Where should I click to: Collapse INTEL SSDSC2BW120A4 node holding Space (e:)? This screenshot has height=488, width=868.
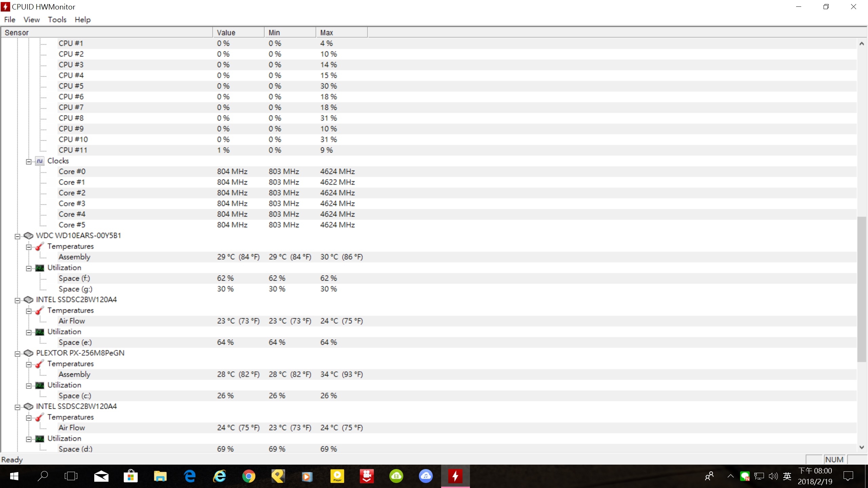pyautogui.click(x=18, y=300)
